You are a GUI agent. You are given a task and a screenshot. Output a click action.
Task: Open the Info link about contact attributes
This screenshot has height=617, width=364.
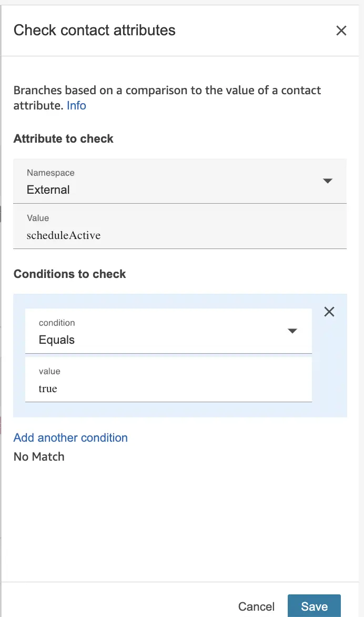(x=76, y=106)
